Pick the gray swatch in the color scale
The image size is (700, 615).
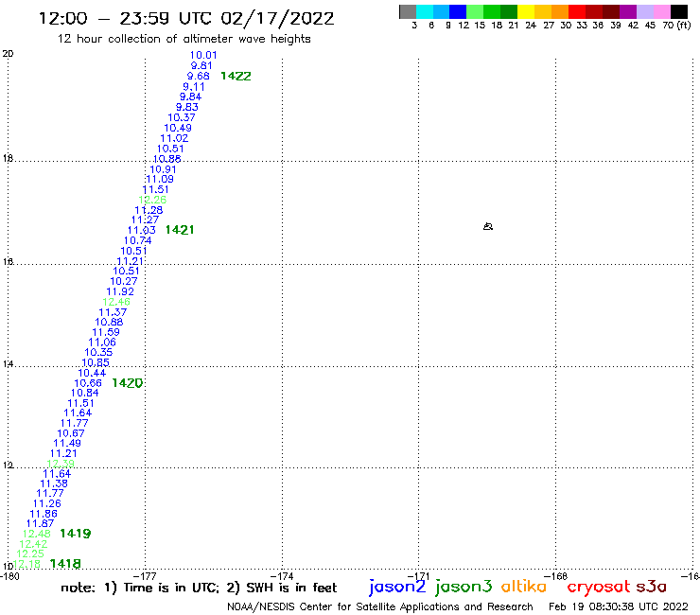click(408, 11)
